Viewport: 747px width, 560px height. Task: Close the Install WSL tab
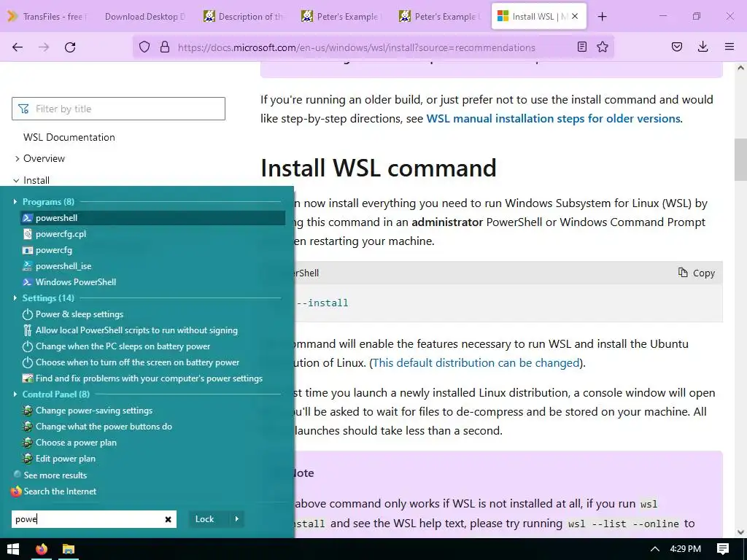(575, 17)
